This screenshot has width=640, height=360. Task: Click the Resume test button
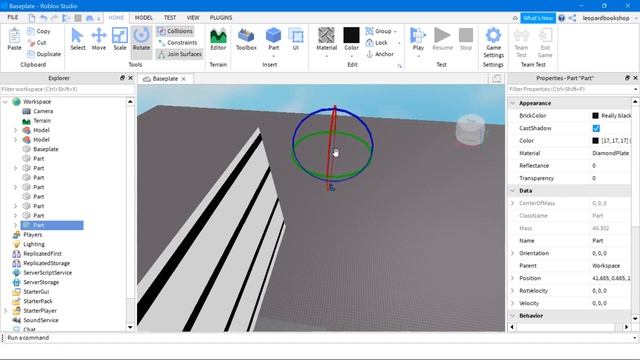tap(442, 39)
